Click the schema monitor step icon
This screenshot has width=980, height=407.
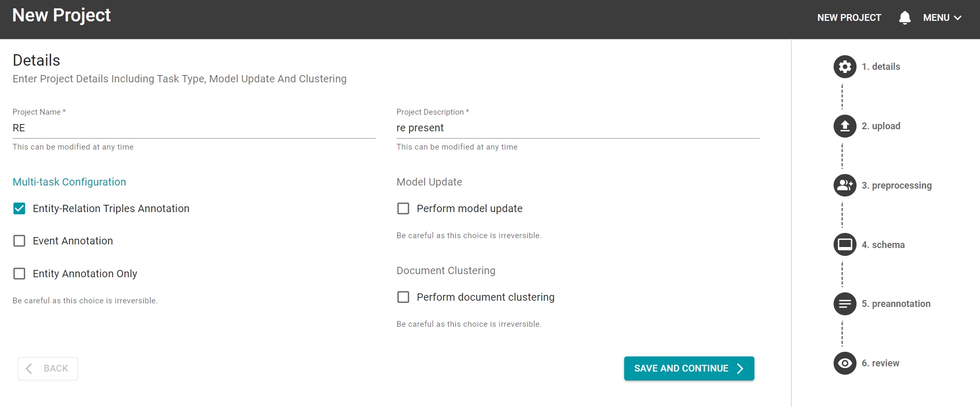(x=845, y=244)
